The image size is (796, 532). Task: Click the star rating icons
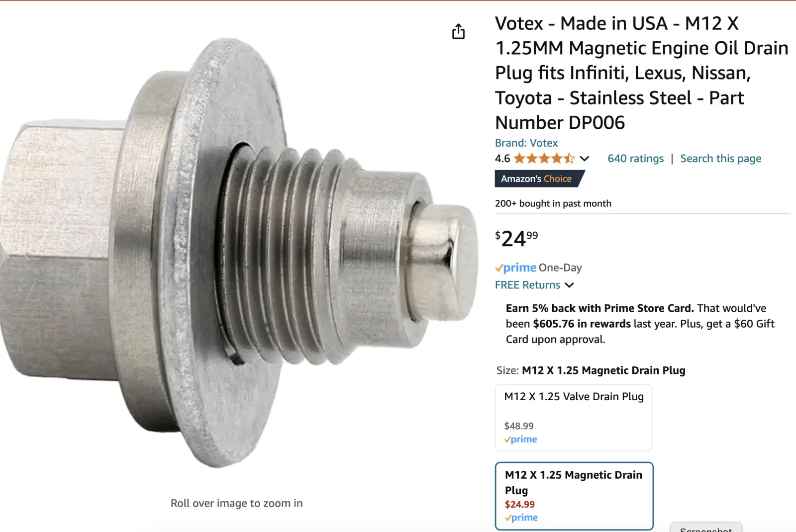pyautogui.click(x=544, y=159)
